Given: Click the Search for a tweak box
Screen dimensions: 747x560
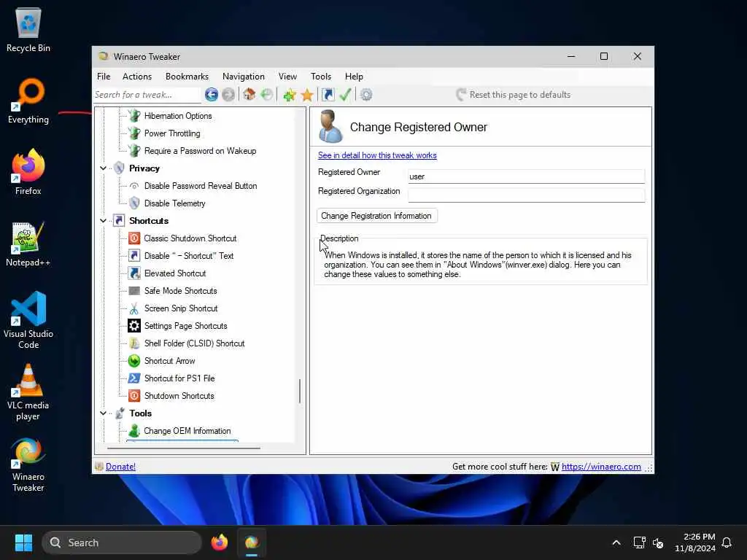Looking at the screenshot, I should (x=147, y=95).
